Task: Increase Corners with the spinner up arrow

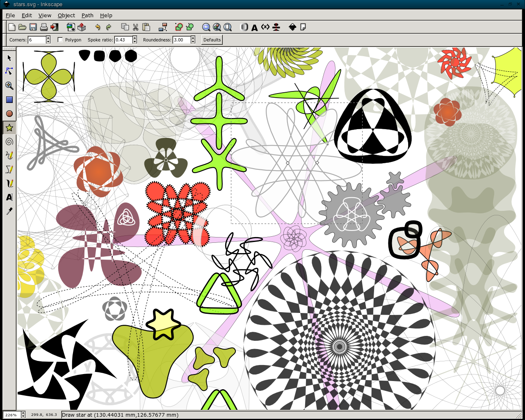Action: click(48, 38)
